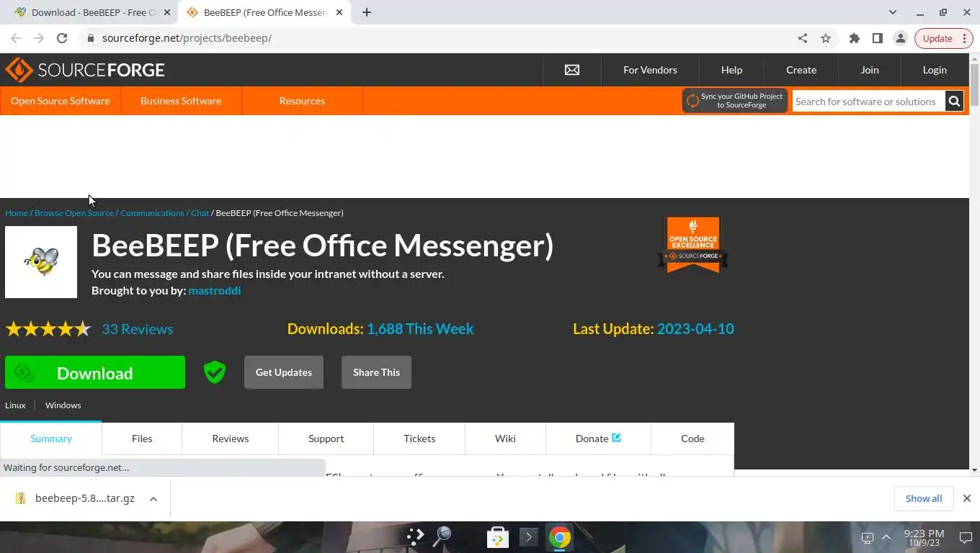
Task: Bookmark this page with the star icon
Action: click(x=826, y=38)
